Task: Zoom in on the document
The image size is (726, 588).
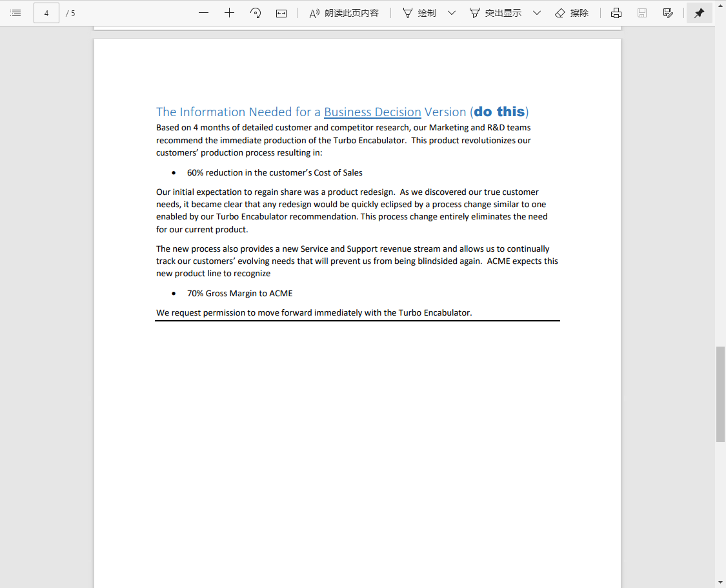Action: click(229, 12)
